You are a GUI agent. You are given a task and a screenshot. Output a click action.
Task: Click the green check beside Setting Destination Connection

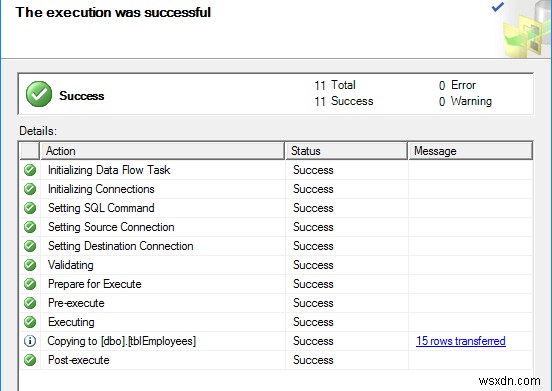[x=30, y=246]
